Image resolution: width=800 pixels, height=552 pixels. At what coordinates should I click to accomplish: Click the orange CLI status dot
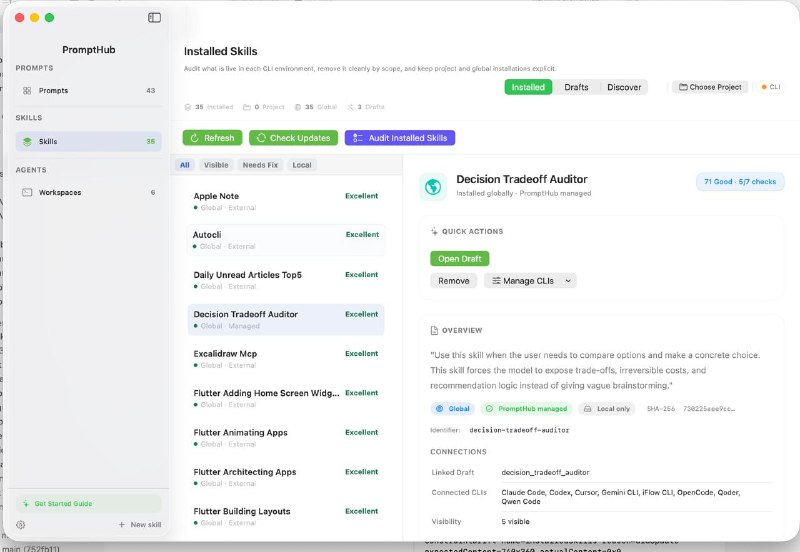(764, 87)
